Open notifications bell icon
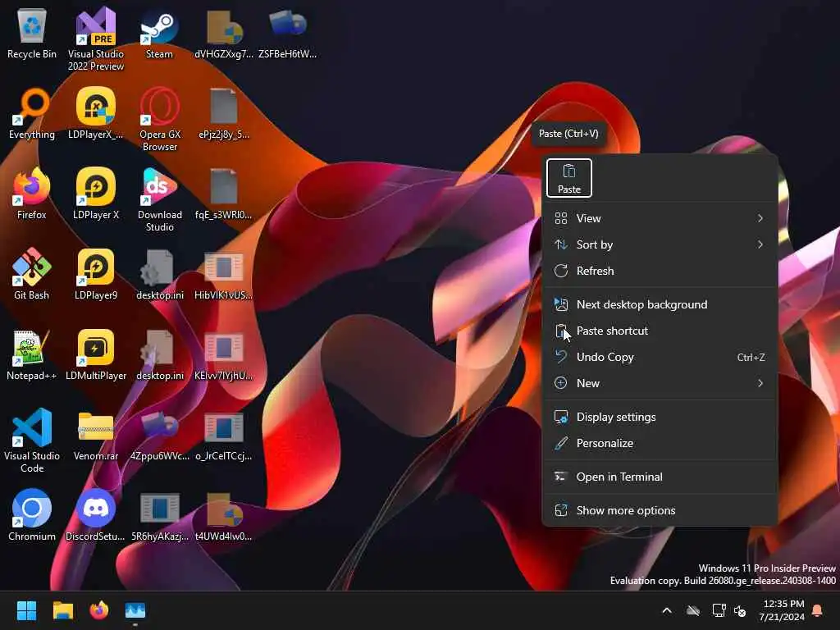Screen dimensions: 840x630 (818, 610)
